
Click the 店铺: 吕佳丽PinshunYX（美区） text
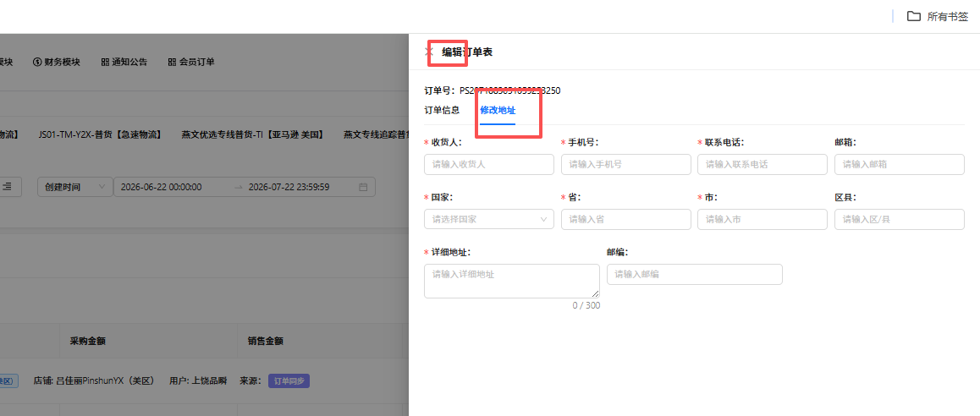pos(94,381)
